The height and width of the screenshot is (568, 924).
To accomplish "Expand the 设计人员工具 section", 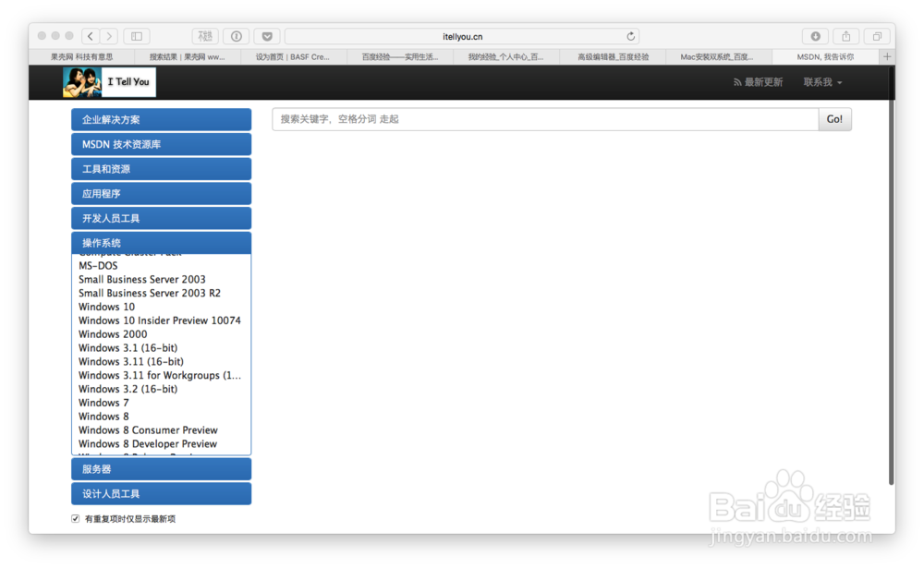I will [x=162, y=494].
